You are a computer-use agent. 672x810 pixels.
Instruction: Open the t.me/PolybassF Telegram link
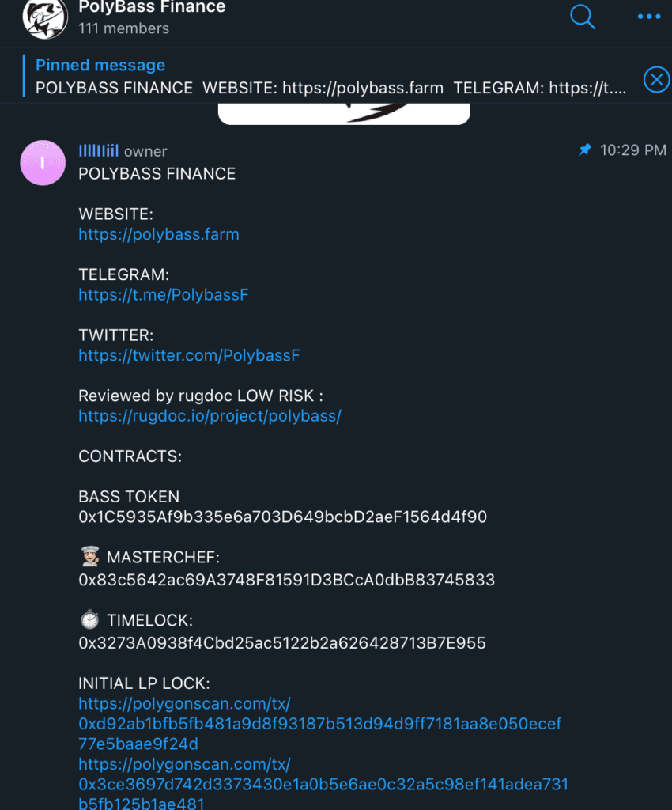click(x=164, y=295)
